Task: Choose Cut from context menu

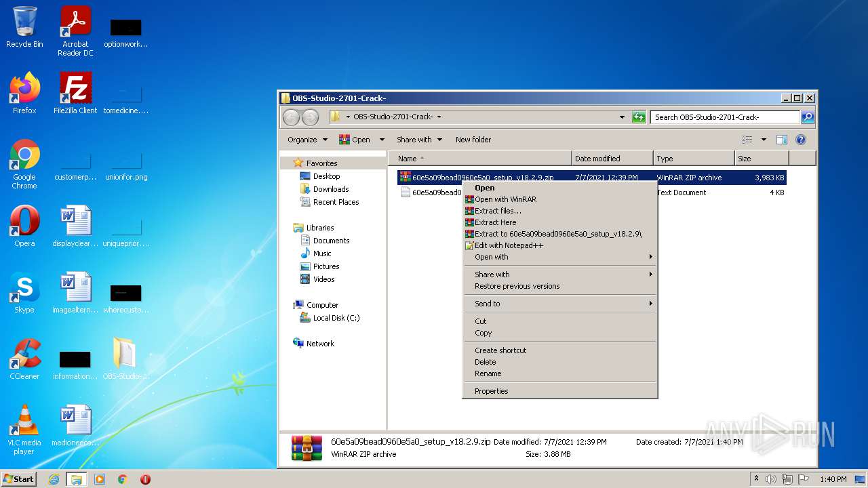Action: pyautogui.click(x=559, y=321)
